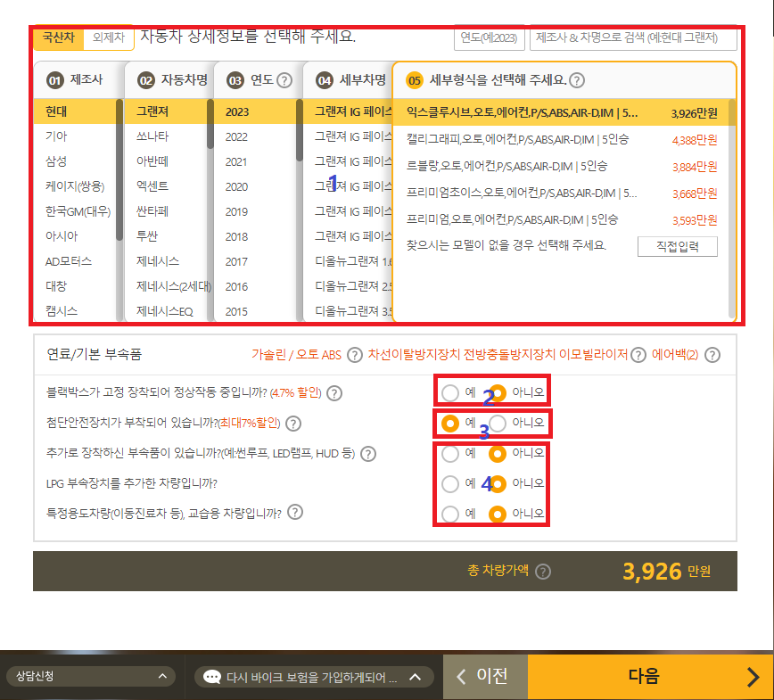Pick model year 2020
This screenshot has height=700, width=774.
236,186
